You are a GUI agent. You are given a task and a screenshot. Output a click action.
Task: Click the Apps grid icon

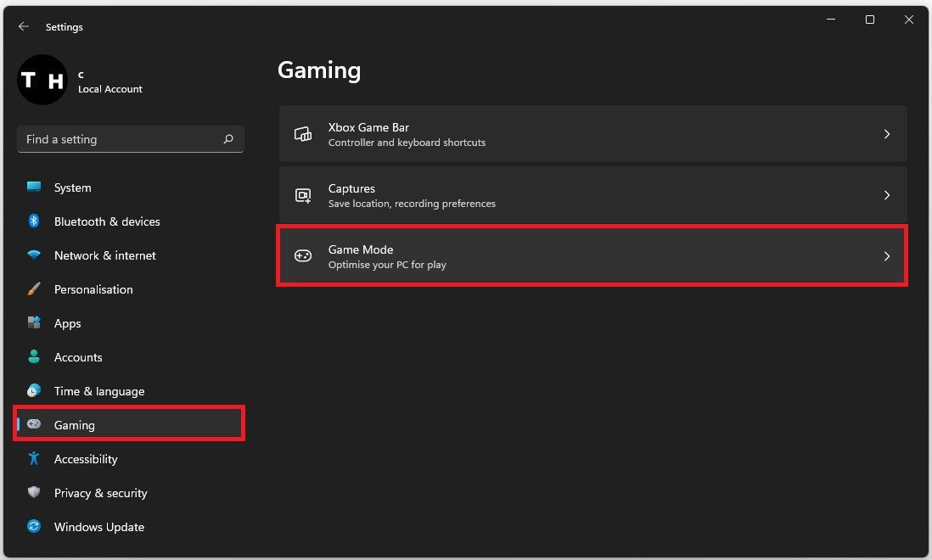point(34,322)
